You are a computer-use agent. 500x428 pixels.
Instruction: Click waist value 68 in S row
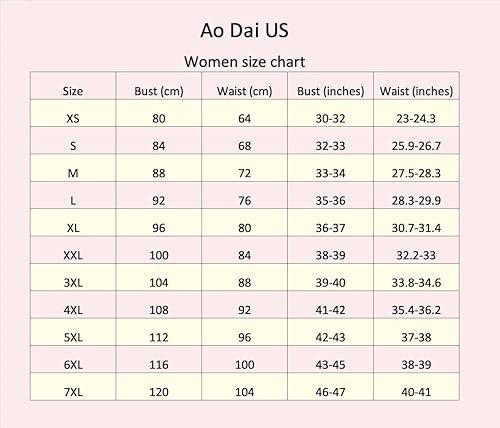[x=244, y=146]
